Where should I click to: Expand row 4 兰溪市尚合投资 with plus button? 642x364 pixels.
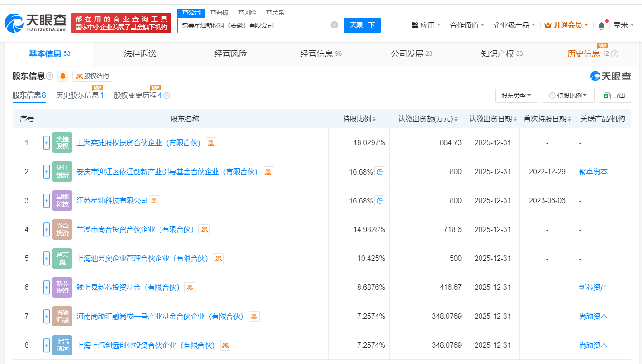47,230
